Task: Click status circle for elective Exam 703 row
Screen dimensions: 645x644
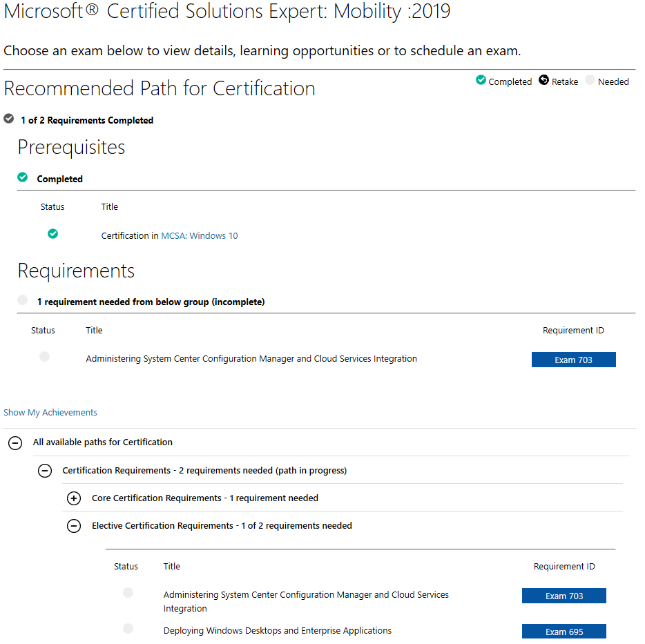Action: [x=128, y=593]
